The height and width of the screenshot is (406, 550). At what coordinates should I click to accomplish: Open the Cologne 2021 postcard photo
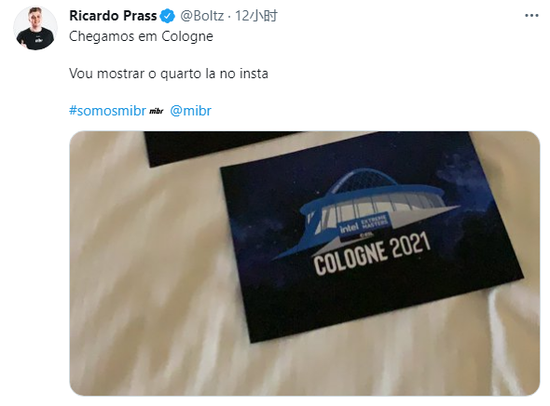click(304, 263)
